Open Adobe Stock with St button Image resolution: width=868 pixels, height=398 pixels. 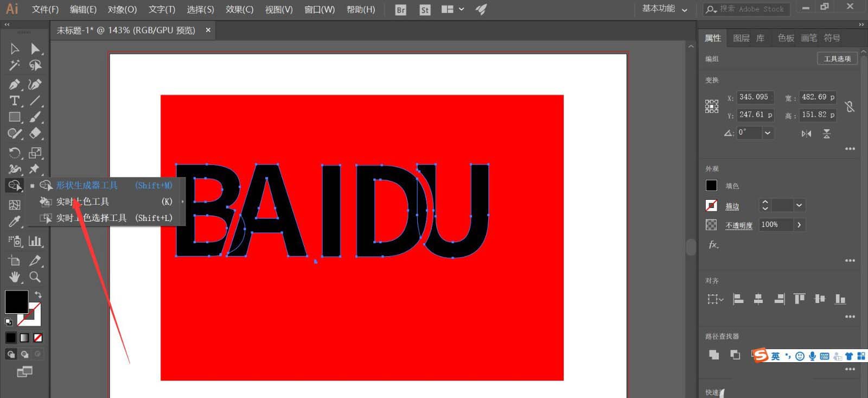pyautogui.click(x=425, y=10)
